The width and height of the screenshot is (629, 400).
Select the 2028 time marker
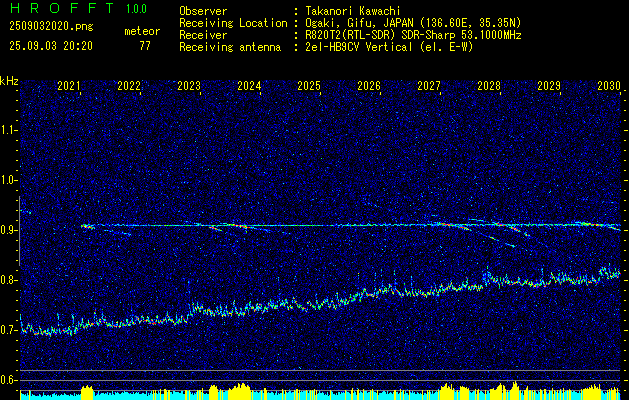(489, 85)
